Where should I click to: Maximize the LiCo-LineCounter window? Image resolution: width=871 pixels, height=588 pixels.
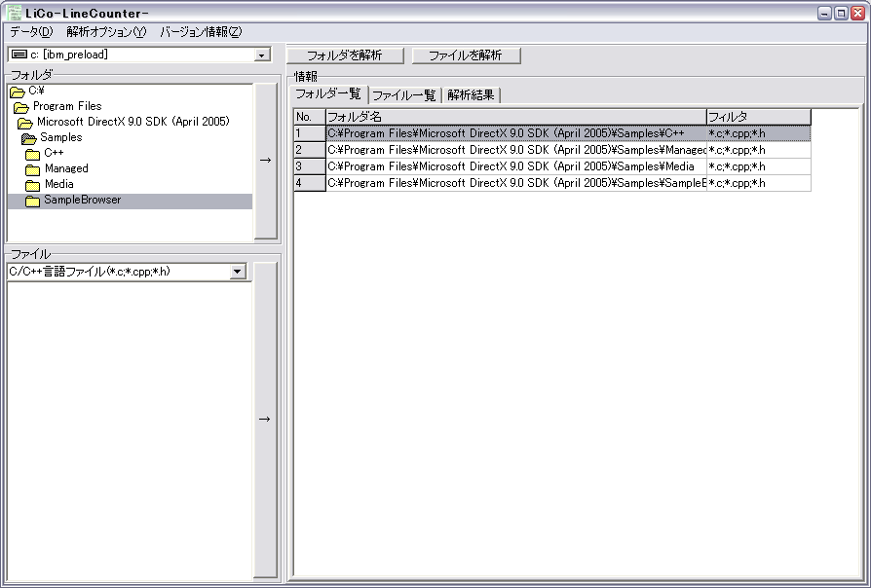841,14
